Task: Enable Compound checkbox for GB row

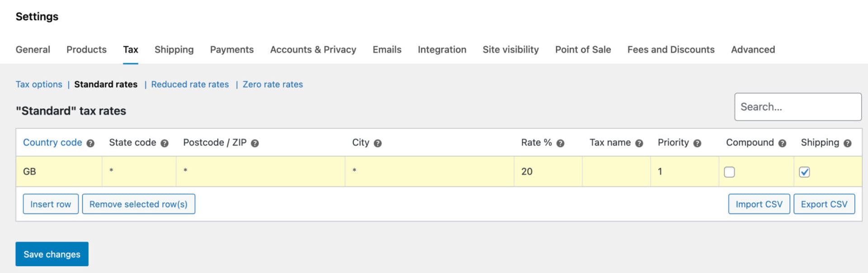Action: 729,172
